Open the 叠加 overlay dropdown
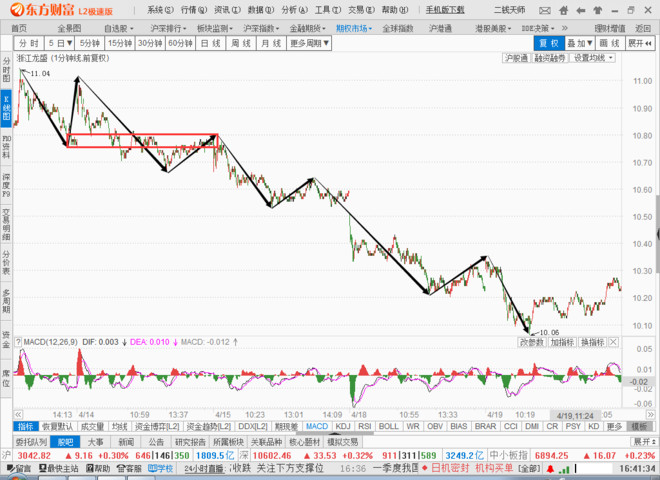The width and height of the screenshot is (660, 480). [580, 43]
